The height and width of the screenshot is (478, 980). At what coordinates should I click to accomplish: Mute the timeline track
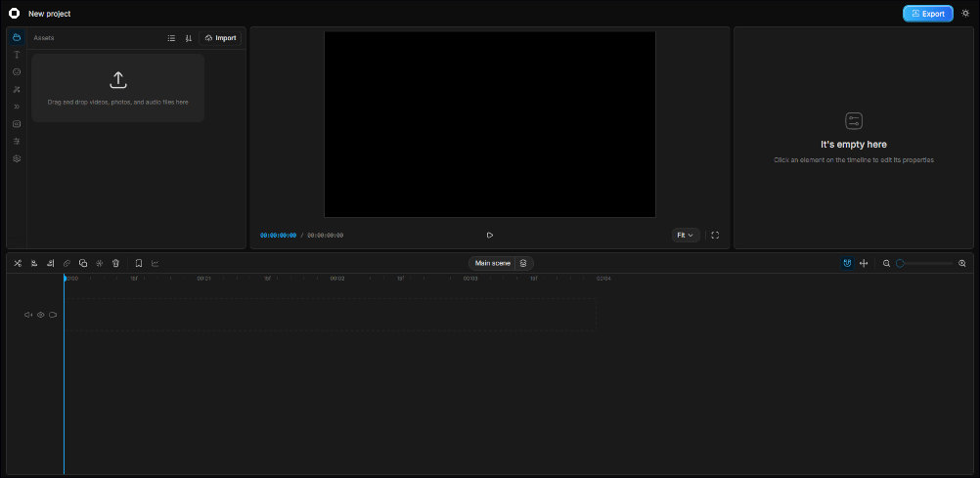pyautogui.click(x=28, y=315)
